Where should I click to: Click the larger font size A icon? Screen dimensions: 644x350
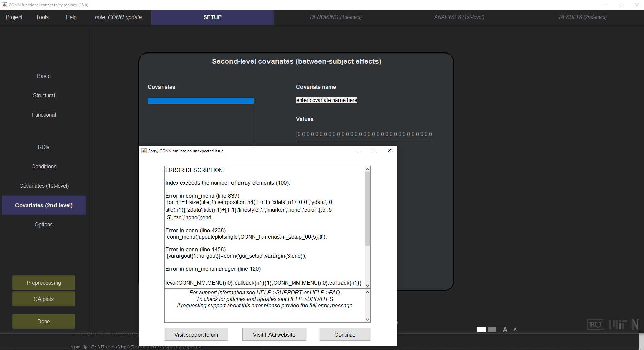[x=505, y=330]
